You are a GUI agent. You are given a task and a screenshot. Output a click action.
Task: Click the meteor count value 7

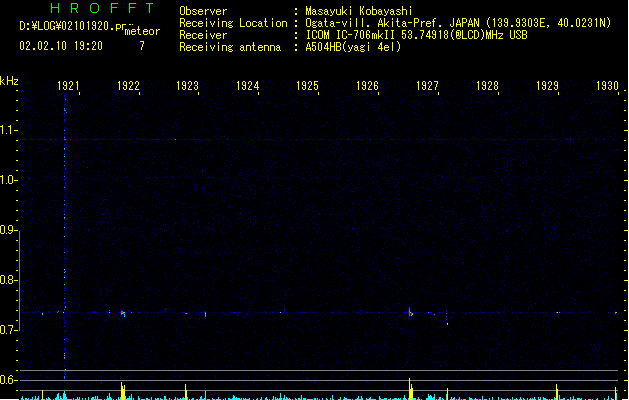tap(142, 46)
